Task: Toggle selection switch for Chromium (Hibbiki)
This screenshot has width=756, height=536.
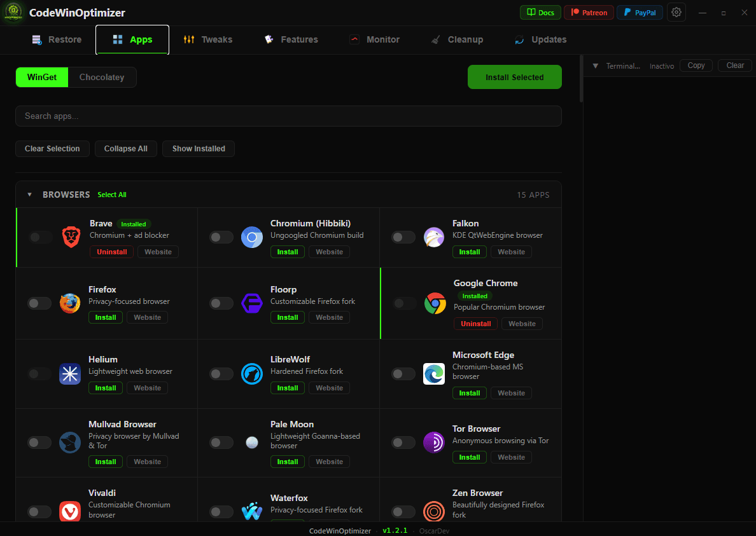Action: coord(221,237)
